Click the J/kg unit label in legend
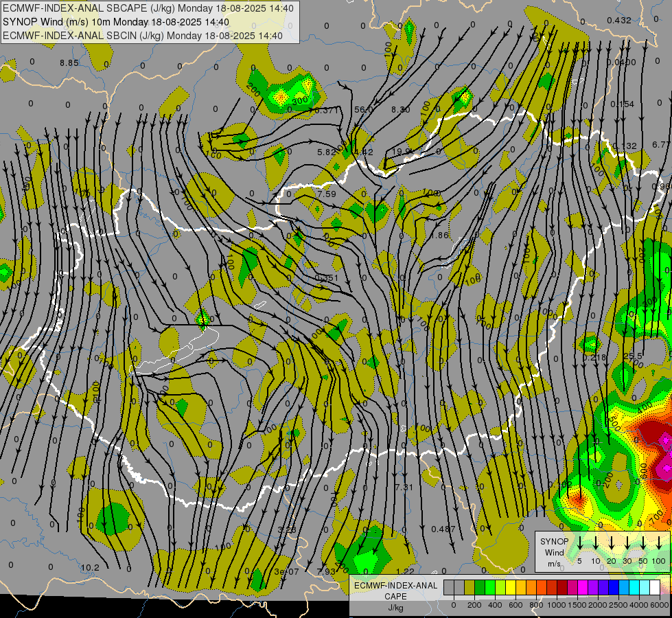Image resolution: width=672 pixels, height=618 pixels. point(395,608)
